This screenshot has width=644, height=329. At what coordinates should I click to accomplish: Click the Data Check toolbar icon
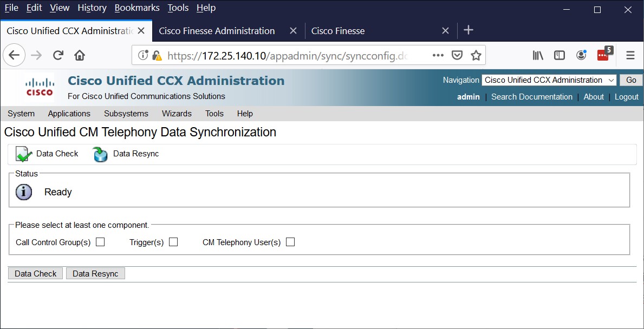click(24, 154)
